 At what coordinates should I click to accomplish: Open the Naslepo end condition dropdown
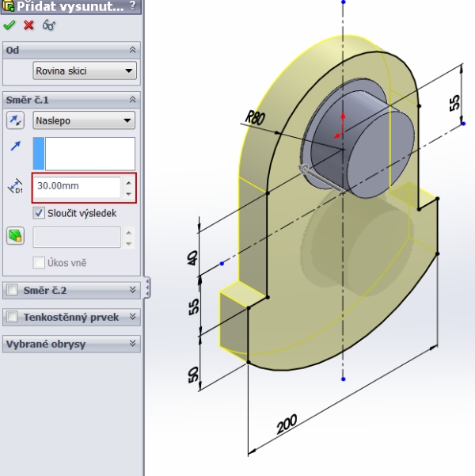click(84, 120)
